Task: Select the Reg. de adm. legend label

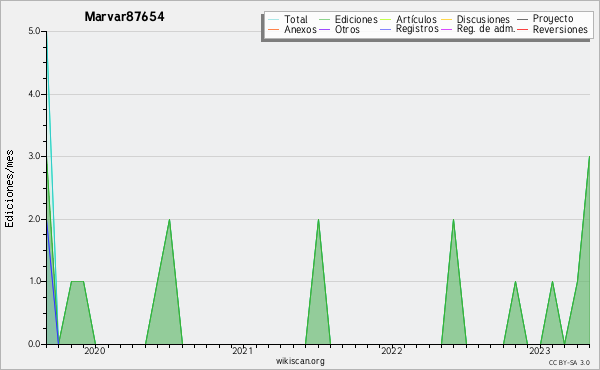Action: (x=486, y=29)
